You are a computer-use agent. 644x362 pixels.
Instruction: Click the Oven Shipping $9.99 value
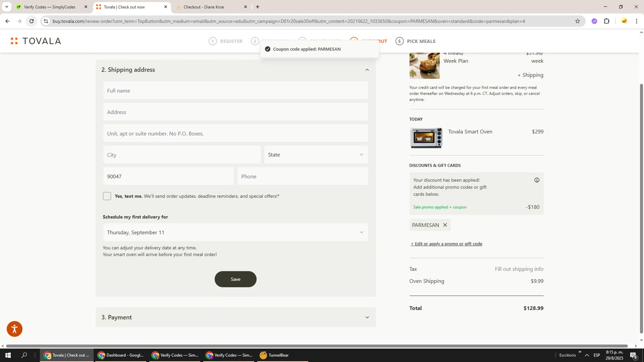click(x=537, y=281)
